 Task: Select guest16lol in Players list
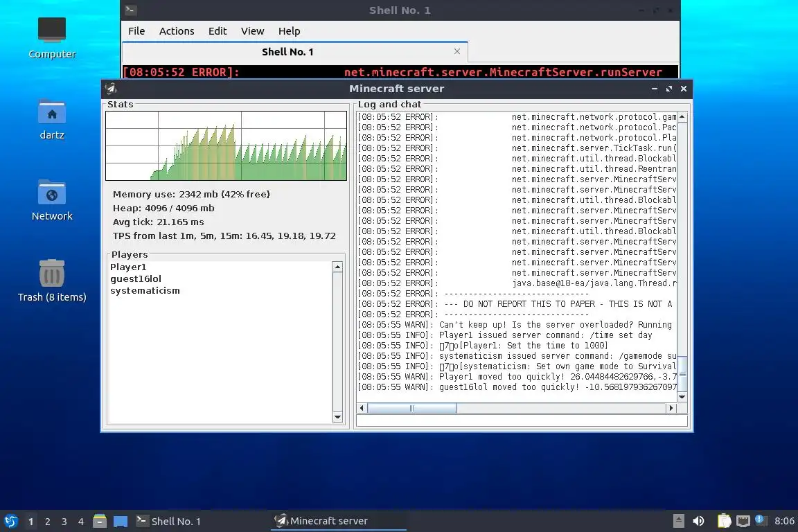coord(136,278)
